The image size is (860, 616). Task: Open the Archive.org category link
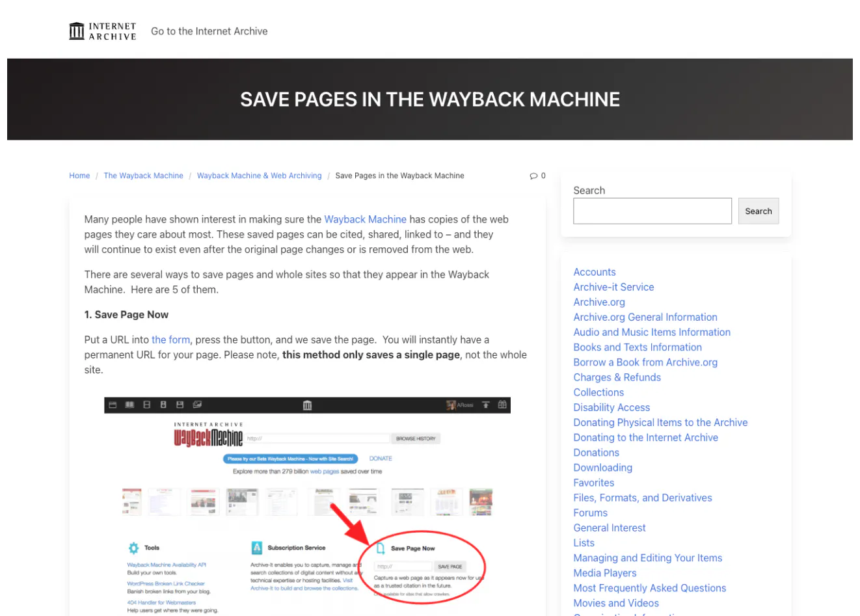pos(599,302)
